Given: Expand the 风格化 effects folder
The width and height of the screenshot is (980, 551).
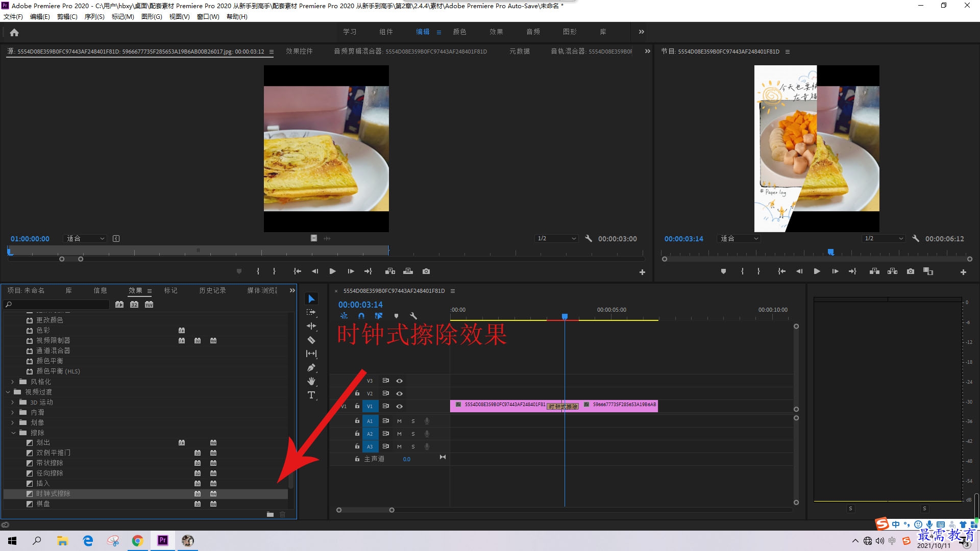Looking at the screenshot, I should 13,382.
